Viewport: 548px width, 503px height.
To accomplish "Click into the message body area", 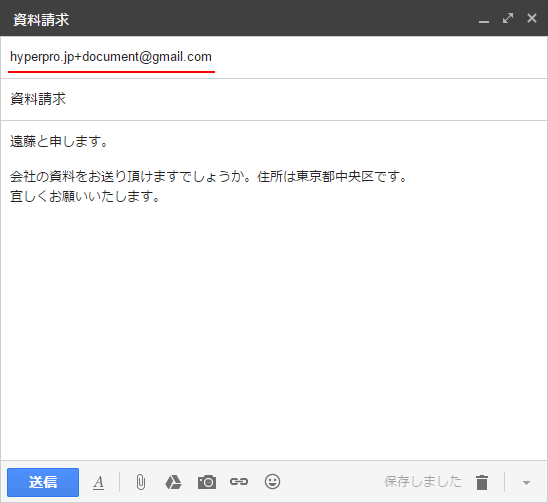I will (274, 290).
